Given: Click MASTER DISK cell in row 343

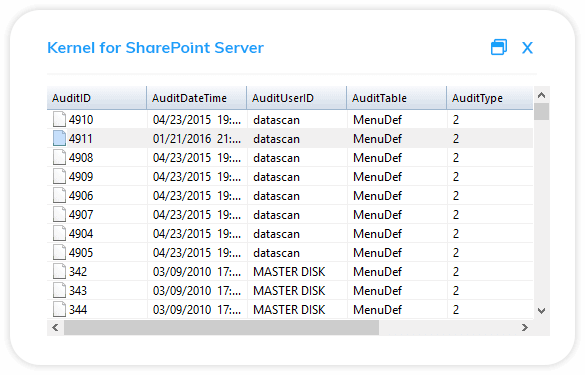Looking at the screenshot, I should click(x=297, y=291).
